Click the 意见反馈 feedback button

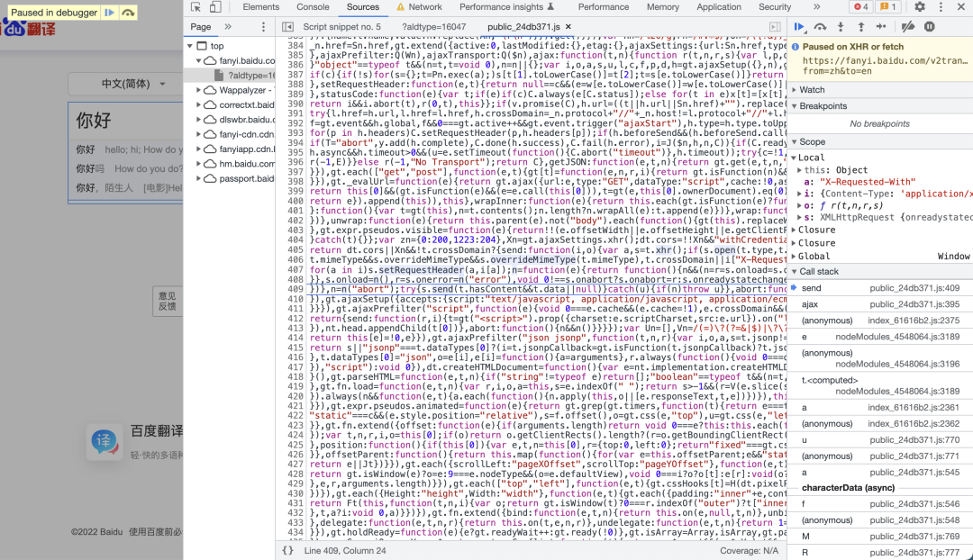click(167, 302)
